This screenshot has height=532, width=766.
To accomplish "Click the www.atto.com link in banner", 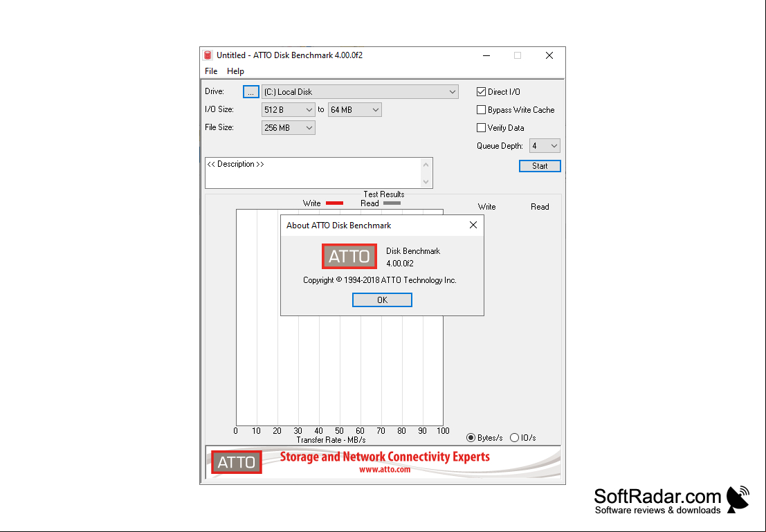I will [x=385, y=470].
